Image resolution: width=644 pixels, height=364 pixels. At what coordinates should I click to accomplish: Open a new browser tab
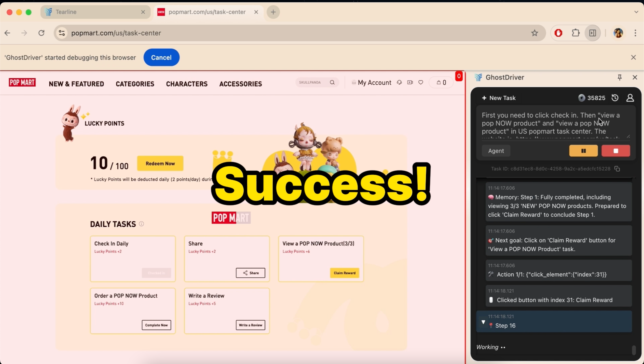point(273,12)
